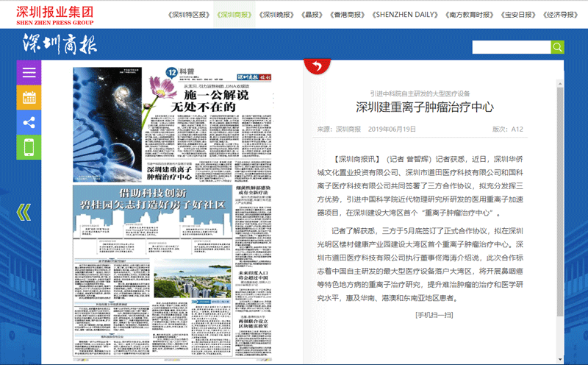Click the article scrollbar up arrow

(560, 83)
